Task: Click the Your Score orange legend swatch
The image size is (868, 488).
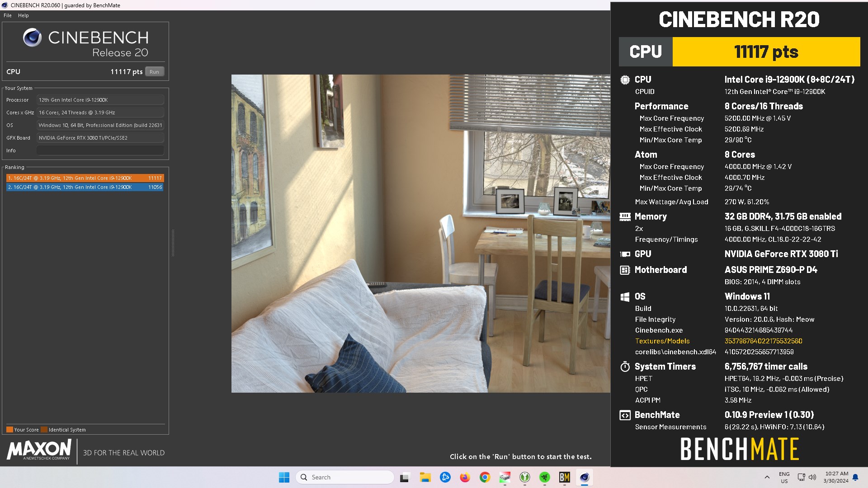Action: (9, 430)
